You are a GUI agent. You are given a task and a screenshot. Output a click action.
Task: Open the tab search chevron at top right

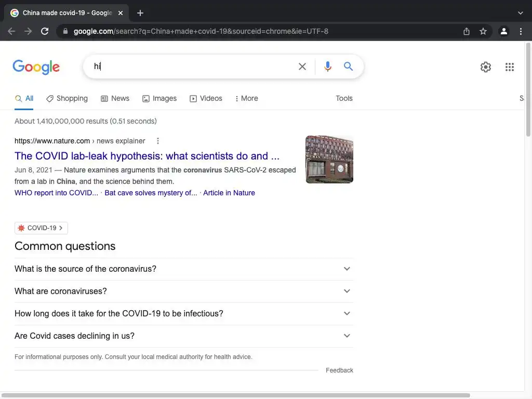(521, 13)
